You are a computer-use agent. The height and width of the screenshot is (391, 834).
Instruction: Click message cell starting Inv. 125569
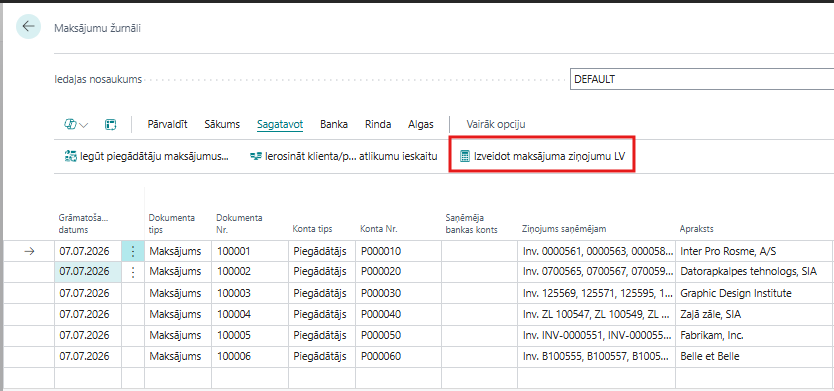(x=596, y=293)
